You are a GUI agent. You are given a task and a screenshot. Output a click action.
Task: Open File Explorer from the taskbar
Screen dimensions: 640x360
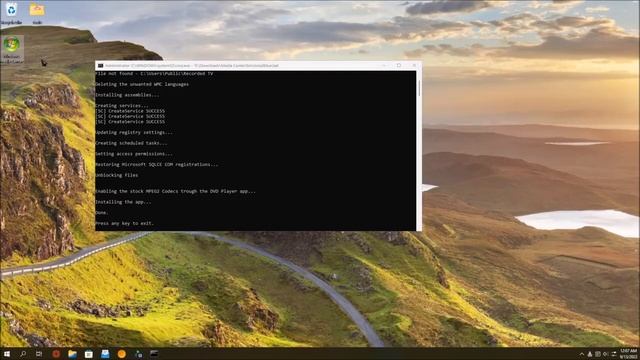point(72,354)
